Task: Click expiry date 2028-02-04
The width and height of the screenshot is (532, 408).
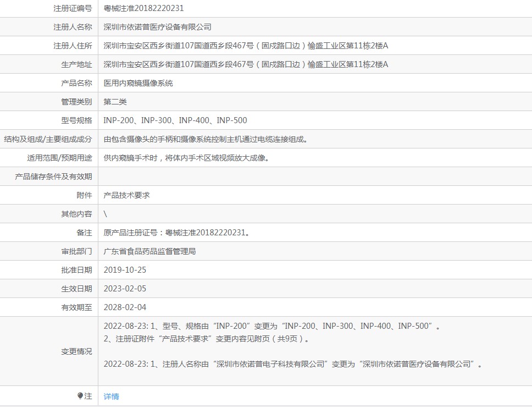Action: pos(125,307)
